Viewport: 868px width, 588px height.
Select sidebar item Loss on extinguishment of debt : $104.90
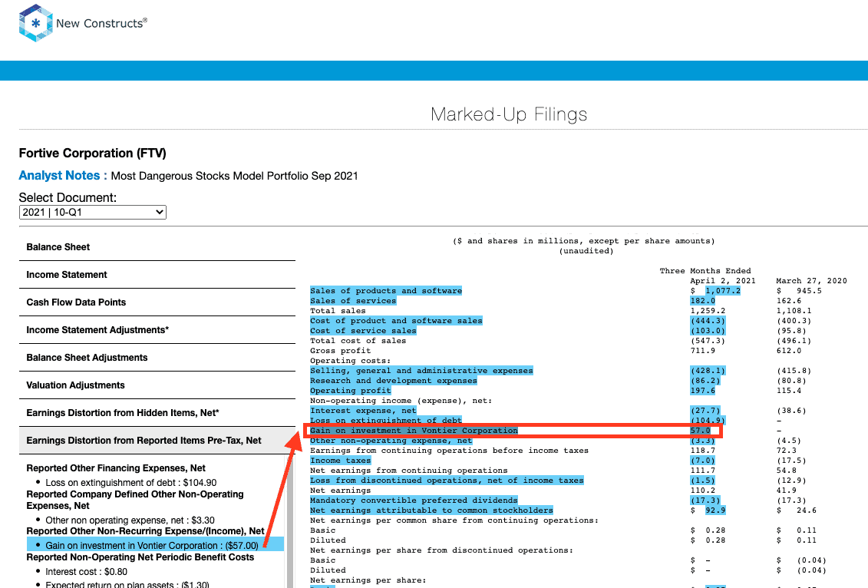coord(131,483)
